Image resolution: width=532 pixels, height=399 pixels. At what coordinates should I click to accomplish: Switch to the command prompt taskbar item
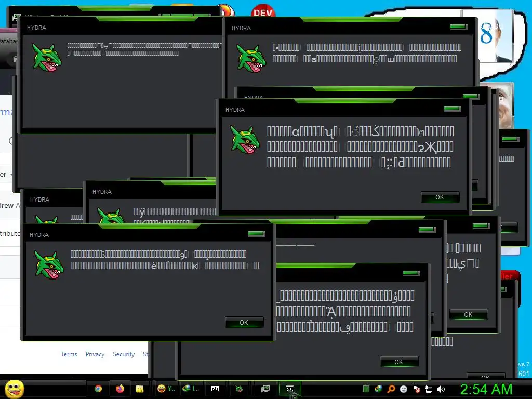pos(289,389)
